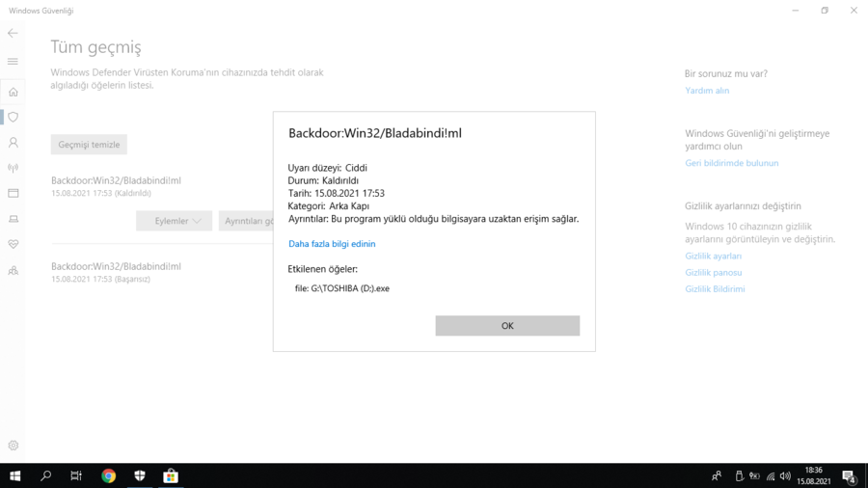Screen dimensions: 868x488
Task: Open taskbar Search magnifier
Action: [46, 475]
